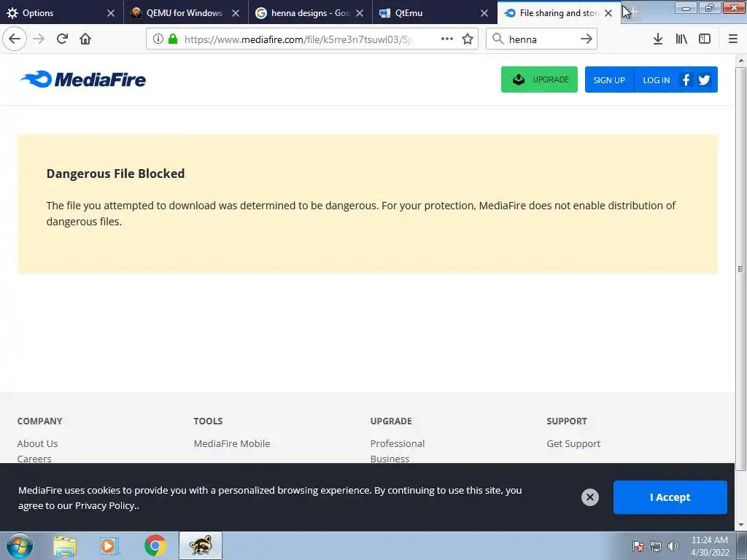The height and width of the screenshot is (560, 747).
Task: Click in the URL address field
Action: [300, 39]
